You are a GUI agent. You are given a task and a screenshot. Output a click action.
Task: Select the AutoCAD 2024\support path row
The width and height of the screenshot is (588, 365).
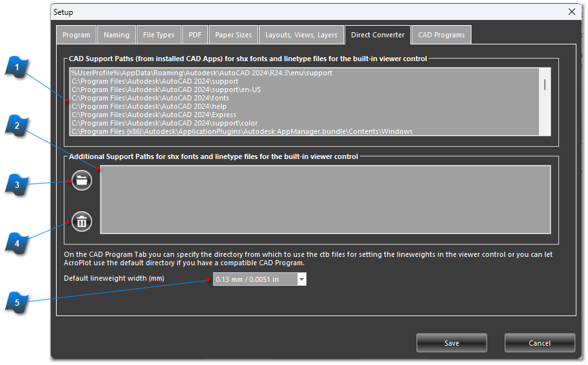[305, 81]
